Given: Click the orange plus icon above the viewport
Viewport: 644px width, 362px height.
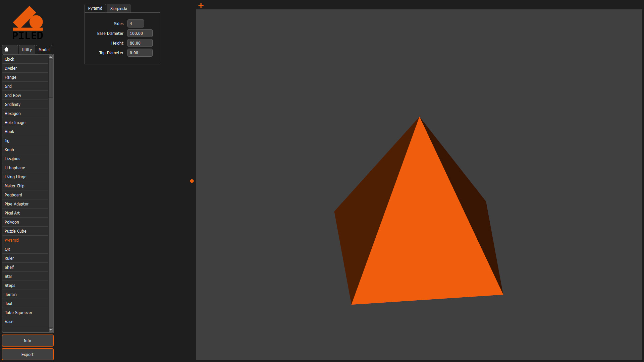Looking at the screenshot, I should pyautogui.click(x=201, y=5).
